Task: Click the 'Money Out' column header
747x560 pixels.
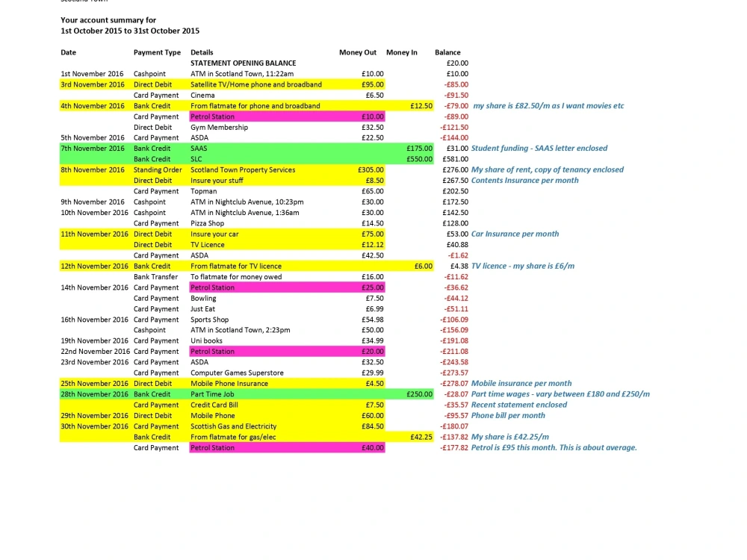Action: [357, 52]
